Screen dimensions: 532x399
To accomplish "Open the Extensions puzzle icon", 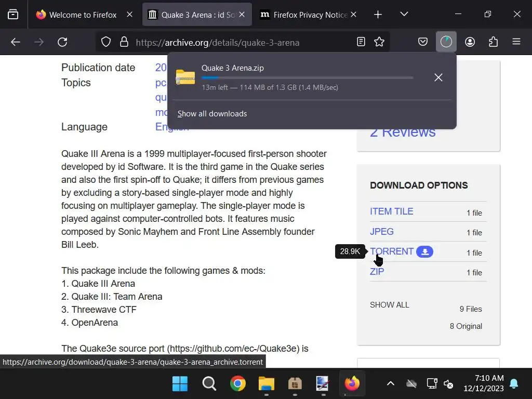I will click(x=494, y=42).
